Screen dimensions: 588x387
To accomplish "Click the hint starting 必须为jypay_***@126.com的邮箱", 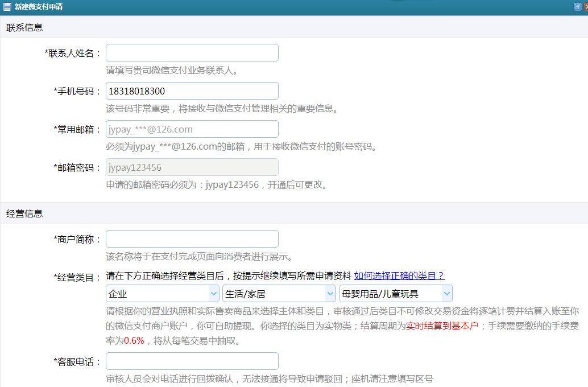I will coord(242,146).
